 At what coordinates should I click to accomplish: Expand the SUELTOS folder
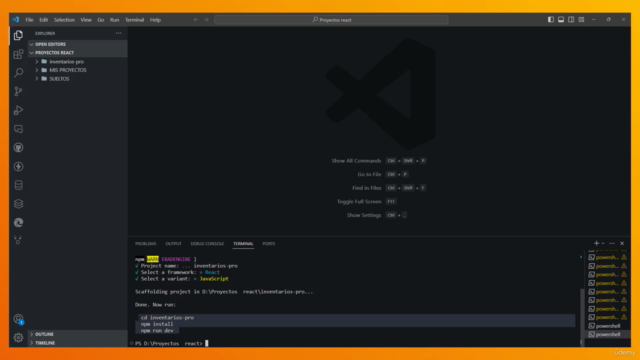(78, 79)
